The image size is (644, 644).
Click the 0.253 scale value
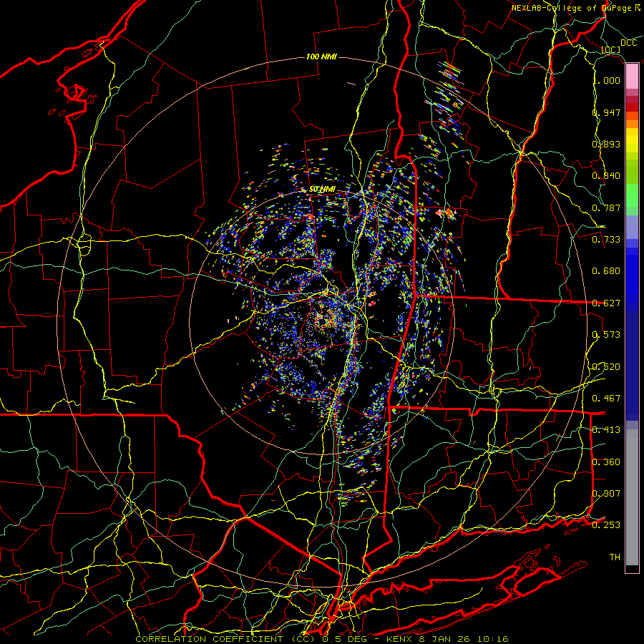point(606,525)
